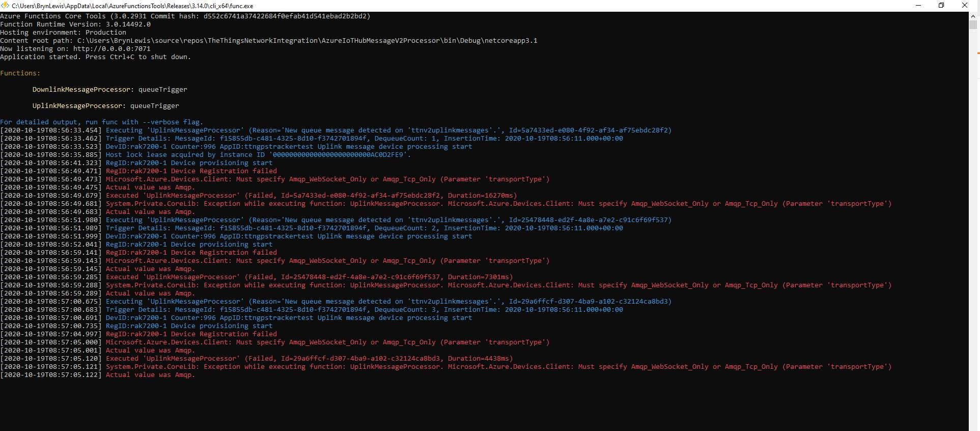Click the http://0.0.0.0:7071 listening URL
The image size is (980, 431).
click(x=111, y=49)
